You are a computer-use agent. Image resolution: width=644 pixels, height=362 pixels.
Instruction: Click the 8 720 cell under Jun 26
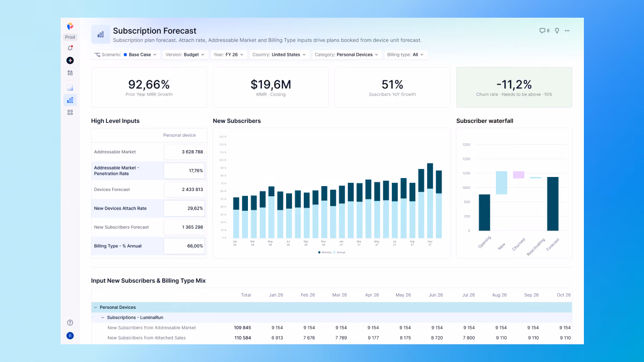(437, 338)
